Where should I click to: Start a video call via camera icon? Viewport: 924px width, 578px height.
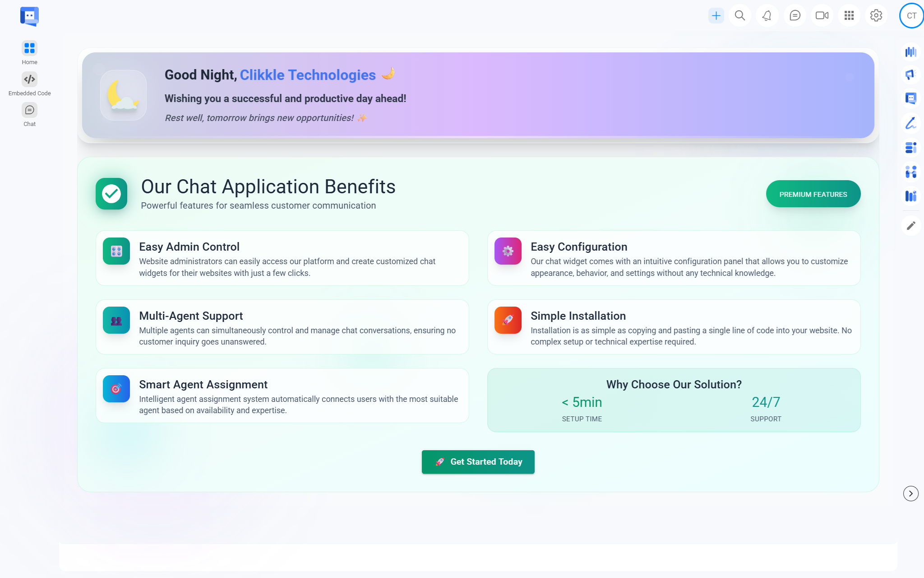[x=822, y=16]
